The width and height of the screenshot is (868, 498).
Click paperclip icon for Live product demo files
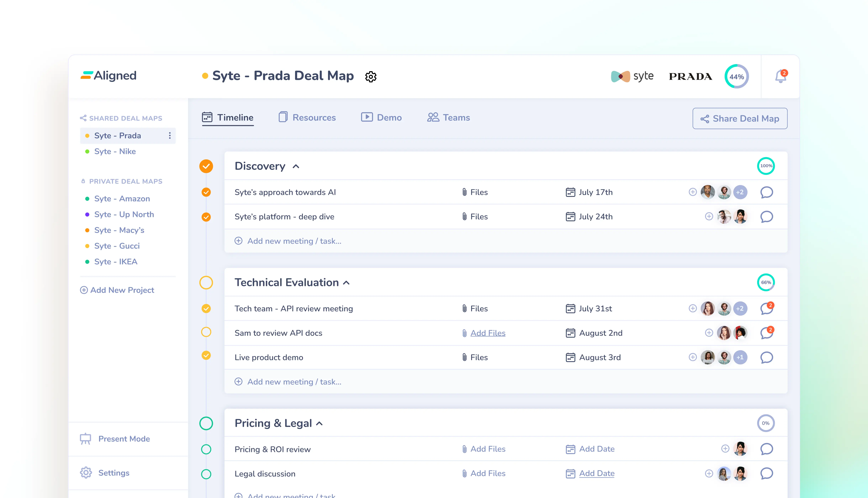click(464, 357)
